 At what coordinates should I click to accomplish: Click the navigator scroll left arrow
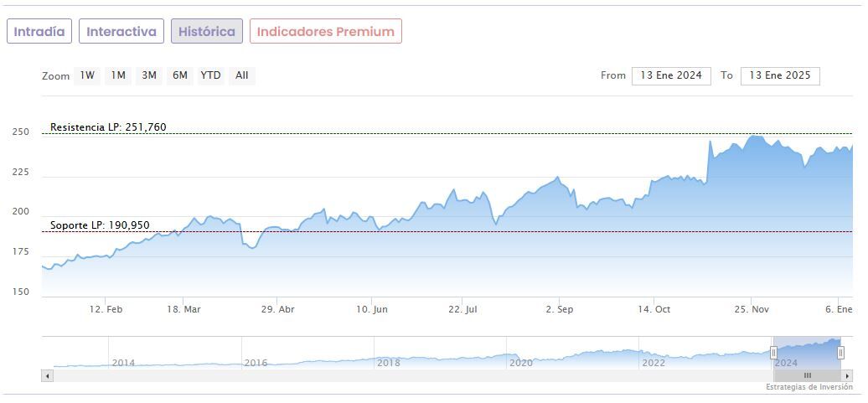[47, 376]
